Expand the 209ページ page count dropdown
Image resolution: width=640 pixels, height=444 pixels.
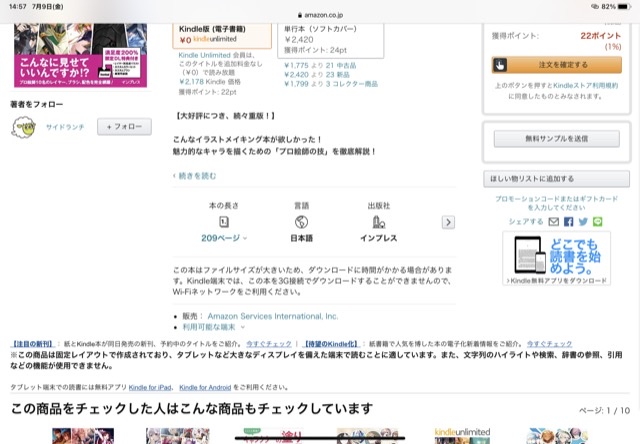coord(224,238)
